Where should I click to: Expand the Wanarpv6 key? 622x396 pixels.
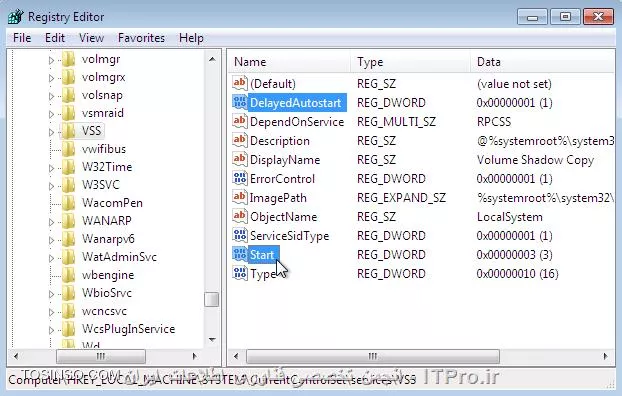pos(51,240)
